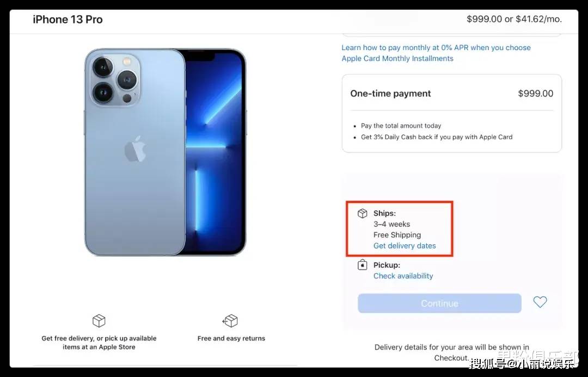The width and height of the screenshot is (588, 377).
Task: Click the $999.00 one-time price
Action: (x=536, y=94)
